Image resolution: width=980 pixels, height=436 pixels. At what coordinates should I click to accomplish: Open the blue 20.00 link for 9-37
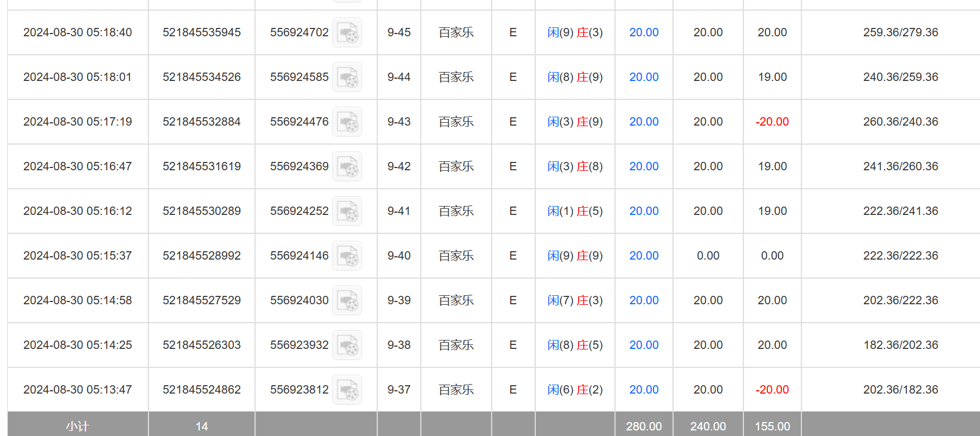[643, 390]
